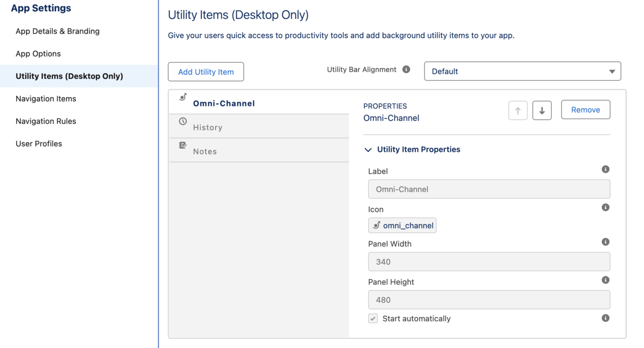Click the App Settings heading

tap(41, 8)
